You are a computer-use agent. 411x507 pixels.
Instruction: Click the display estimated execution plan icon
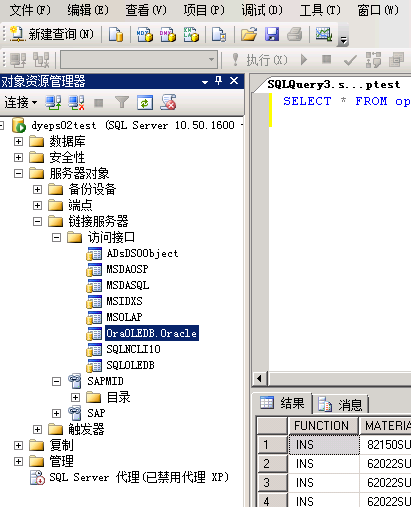373,60
